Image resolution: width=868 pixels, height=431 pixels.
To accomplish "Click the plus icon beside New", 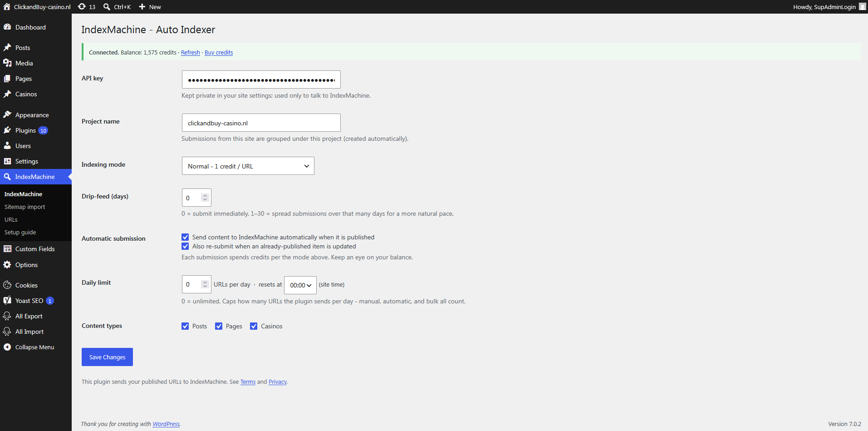I will point(142,7).
